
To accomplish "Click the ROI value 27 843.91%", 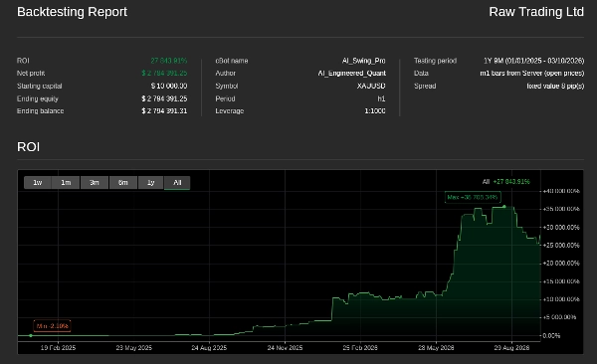I will coord(169,61).
